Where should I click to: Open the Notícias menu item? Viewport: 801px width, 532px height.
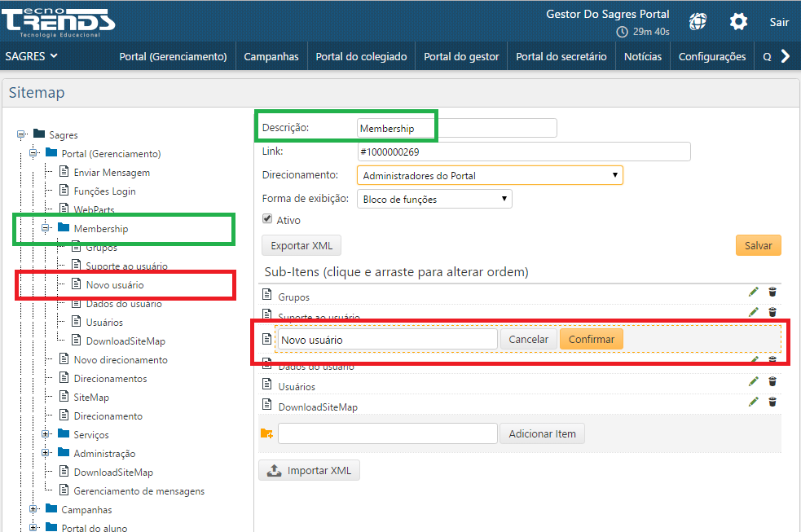(x=642, y=56)
